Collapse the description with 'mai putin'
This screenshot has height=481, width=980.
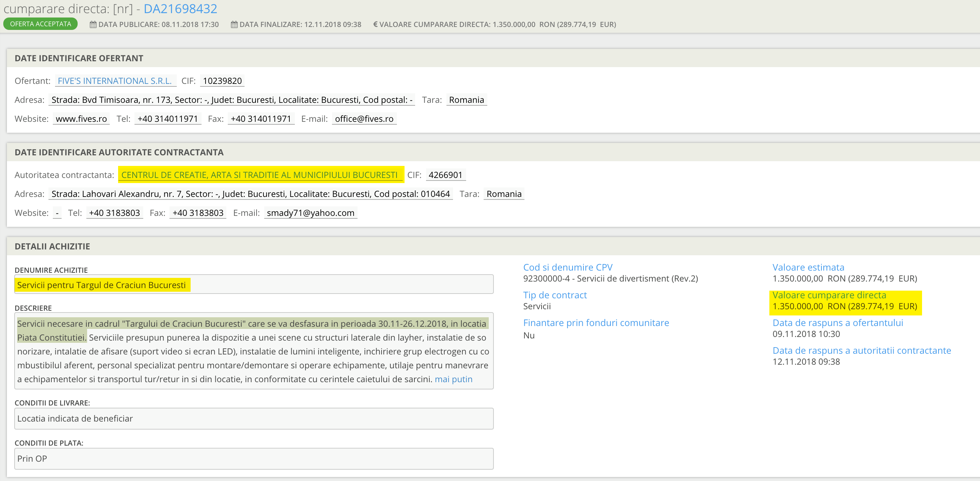(453, 379)
